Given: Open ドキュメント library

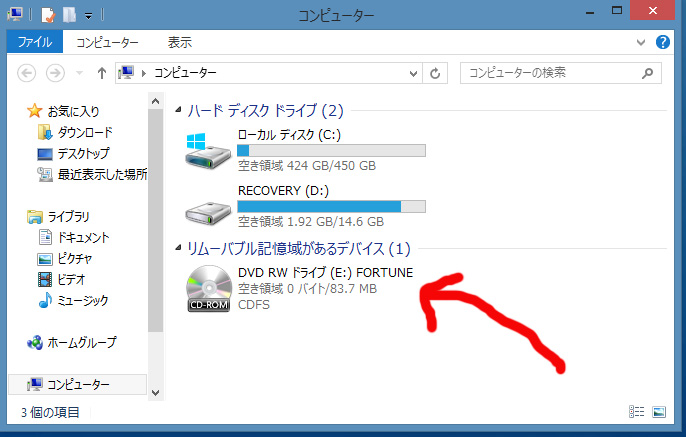Looking at the screenshot, I should coord(84,237).
